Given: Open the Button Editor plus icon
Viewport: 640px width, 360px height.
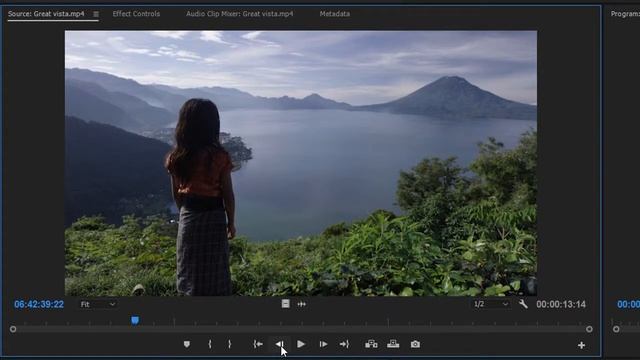Looking at the screenshot, I should click(x=581, y=345).
